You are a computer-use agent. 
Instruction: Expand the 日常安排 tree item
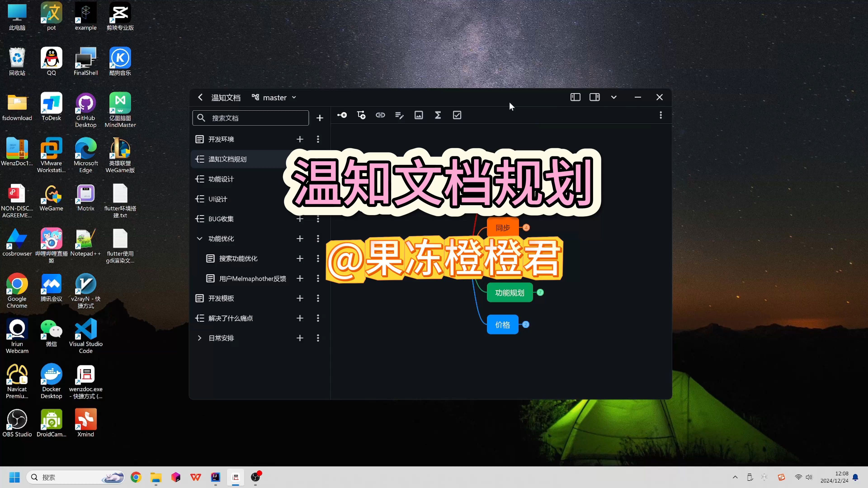[199, 338]
